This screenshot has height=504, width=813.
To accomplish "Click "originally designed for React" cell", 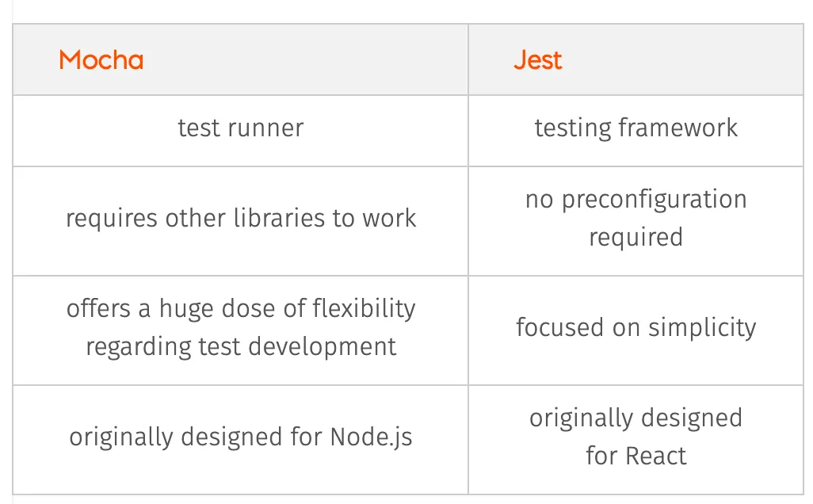I will click(636, 440).
